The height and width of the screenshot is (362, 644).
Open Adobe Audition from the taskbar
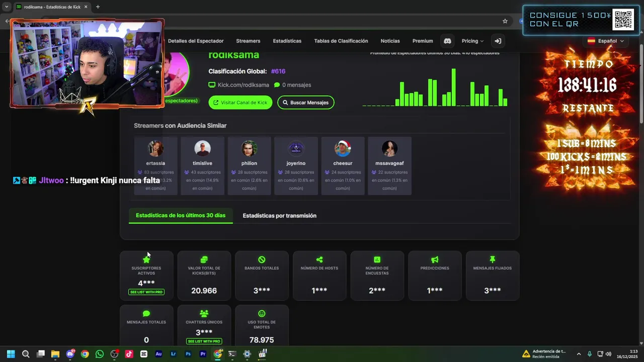tap(158, 354)
